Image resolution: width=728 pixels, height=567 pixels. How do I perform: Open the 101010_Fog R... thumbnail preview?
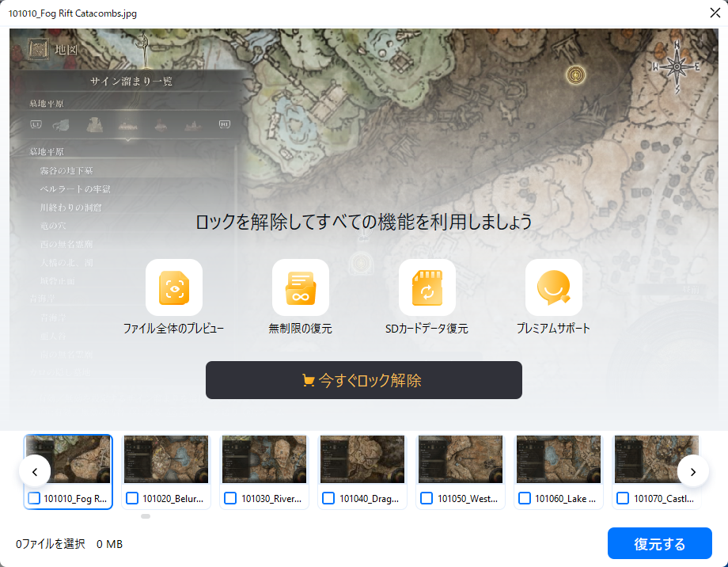tap(68, 459)
